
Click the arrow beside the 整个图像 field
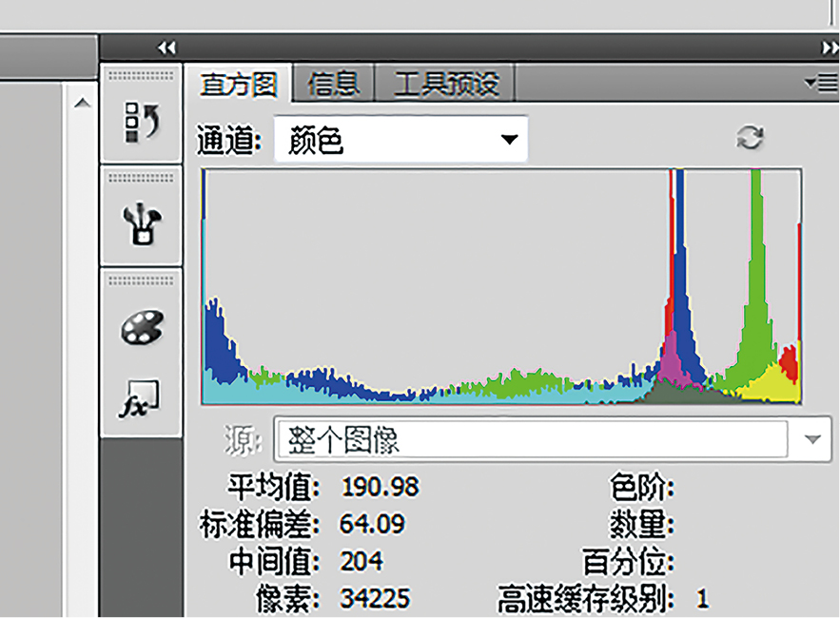click(x=812, y=439)
